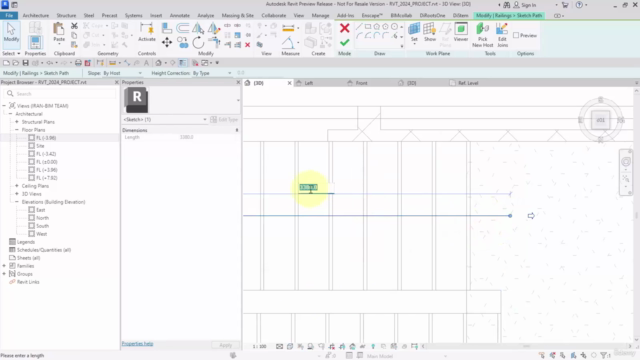This screenshot has height=360, width=640.
Task: Toggle the FL (-3.42) floor plan box
Action: (31, 154)
